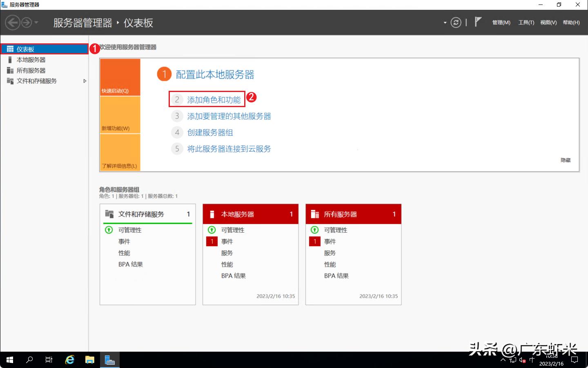This screenshot has height=368, width=588.
Task: Open 本地服务器 from the left sidebar
Action: [31, 59]
